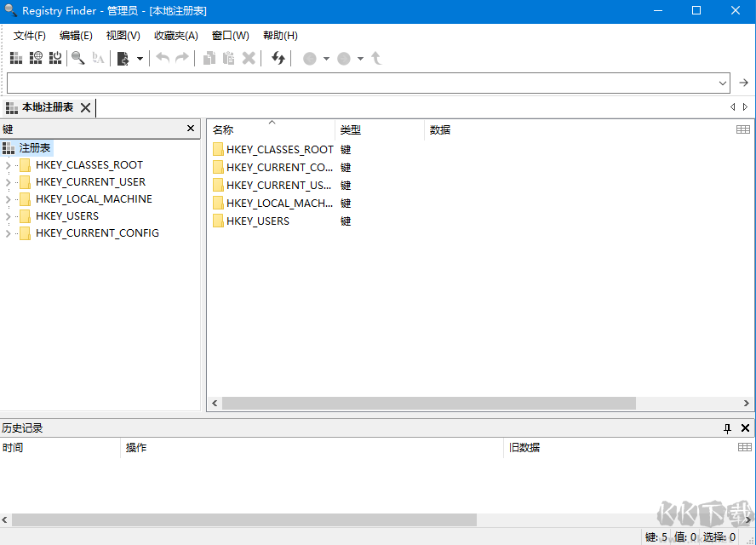Click the Paste toolbar icon

pyautogui.click(x=228, y=57)
